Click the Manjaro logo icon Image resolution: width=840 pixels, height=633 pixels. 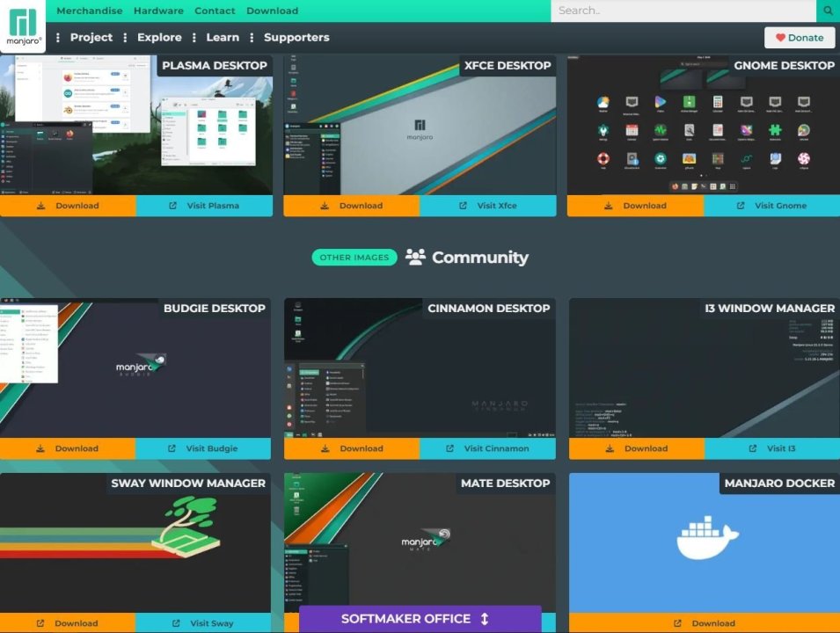[23, 25]
